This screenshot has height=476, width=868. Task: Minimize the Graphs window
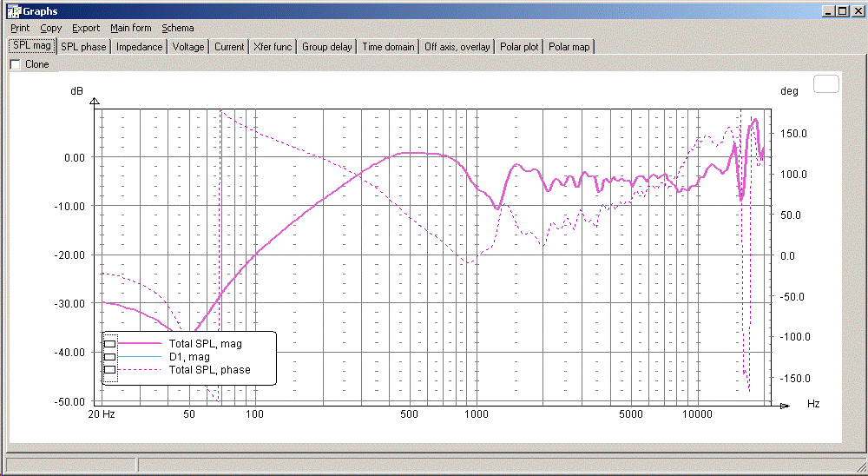click(828, 11)
